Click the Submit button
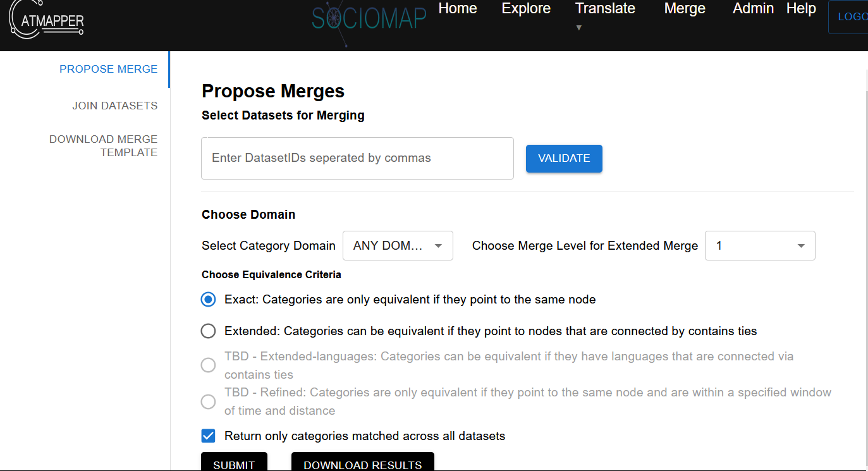Viewport: 868px width, 471px height. pos(234,464)
